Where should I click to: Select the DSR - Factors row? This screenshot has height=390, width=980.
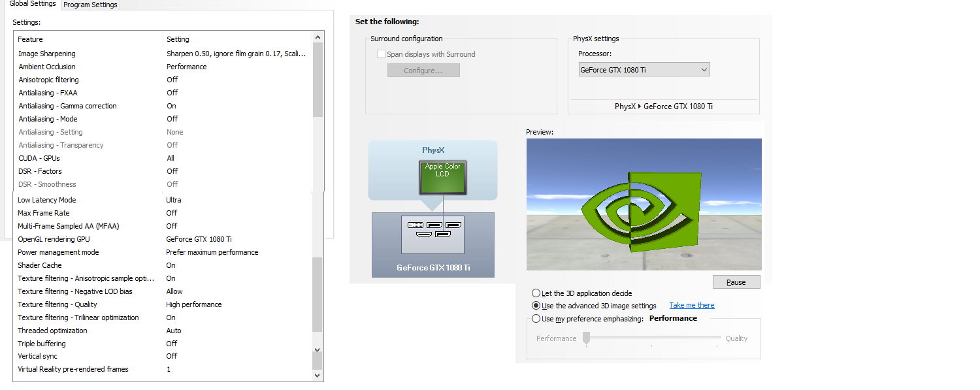tap(163, 171)
